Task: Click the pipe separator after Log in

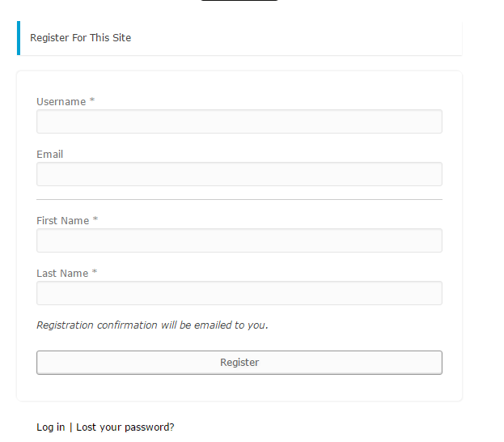Action: 70,427
